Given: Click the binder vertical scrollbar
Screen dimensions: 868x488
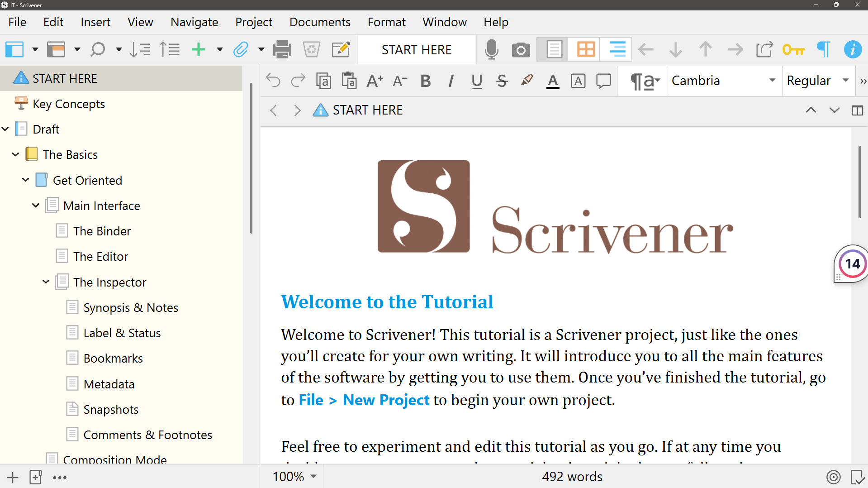Looking at the screenshot, I should [x=251, y=158].
